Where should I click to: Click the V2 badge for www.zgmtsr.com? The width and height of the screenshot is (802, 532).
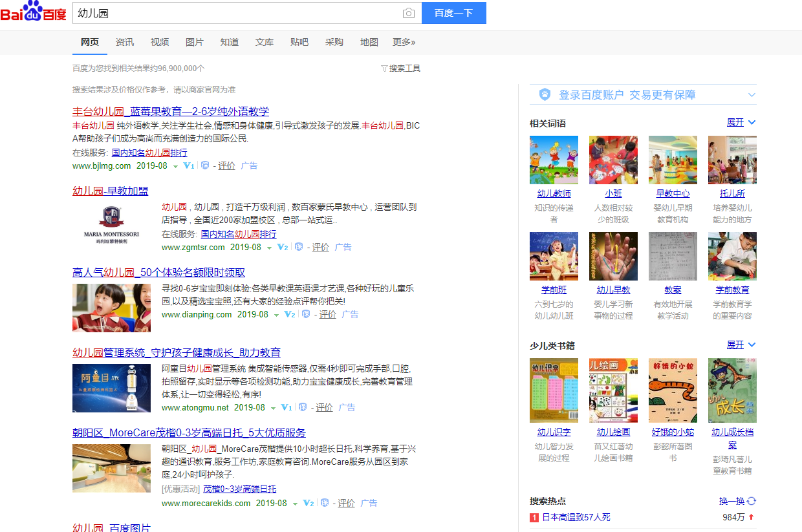[x=283, y=247]
